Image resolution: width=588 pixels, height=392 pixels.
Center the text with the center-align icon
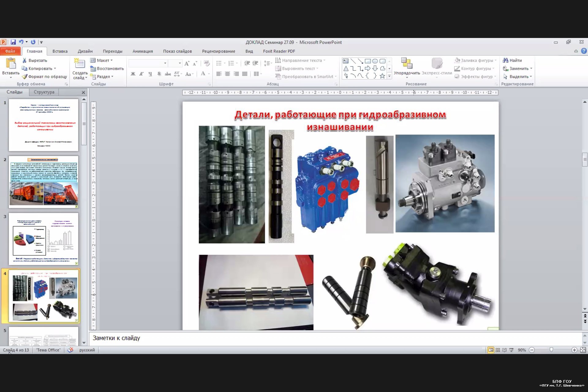tap(228, 74)
